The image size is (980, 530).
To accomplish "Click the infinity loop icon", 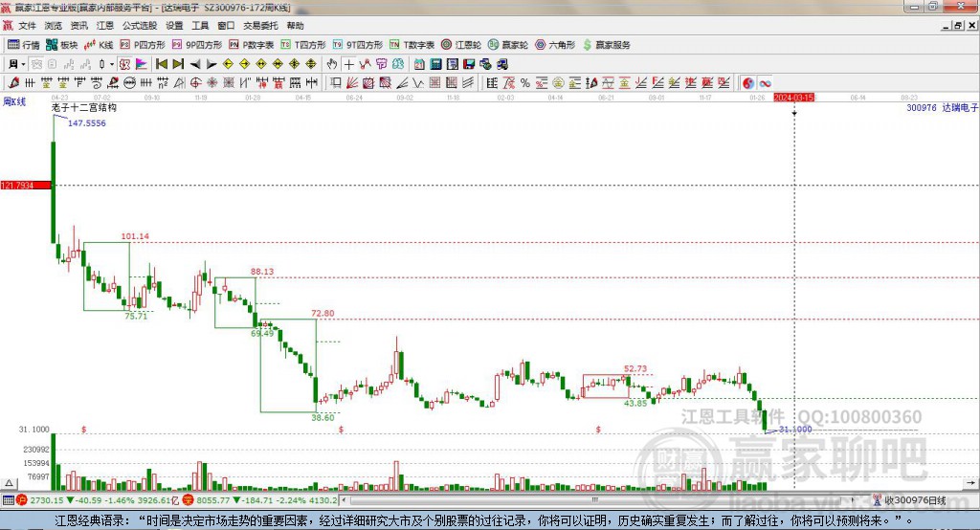I will tap(765, 83).
